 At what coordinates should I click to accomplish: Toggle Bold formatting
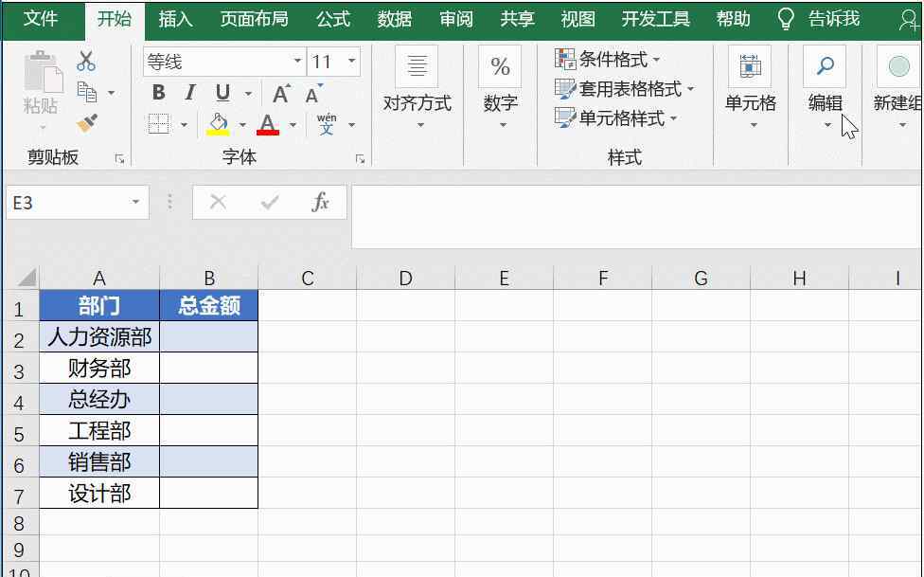(158, 93)
